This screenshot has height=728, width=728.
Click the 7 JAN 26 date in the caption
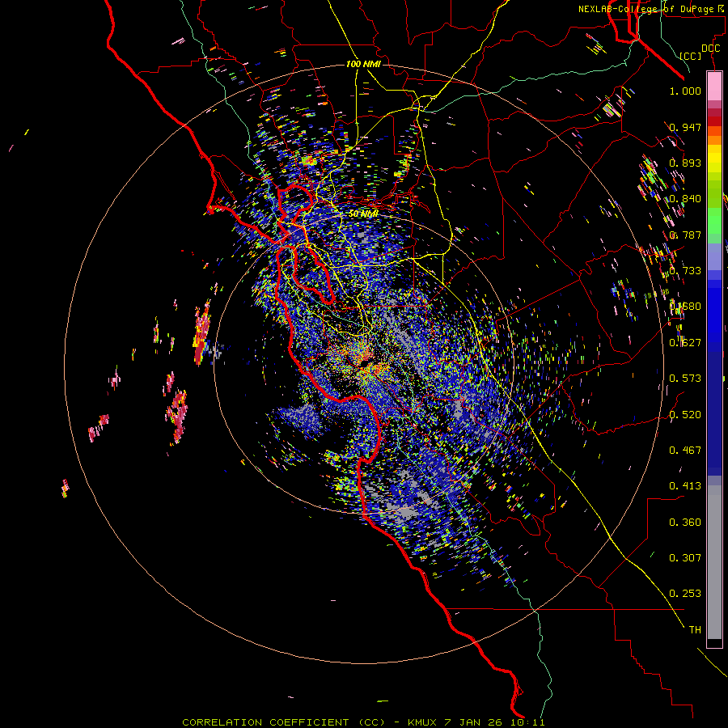point(475,722)
